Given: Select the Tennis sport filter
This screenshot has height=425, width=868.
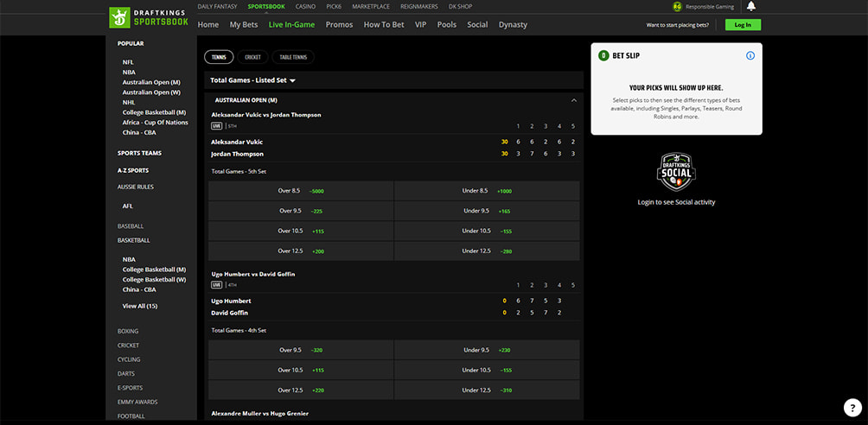Looking at the screenshot, I should click(x=219, y=57).
